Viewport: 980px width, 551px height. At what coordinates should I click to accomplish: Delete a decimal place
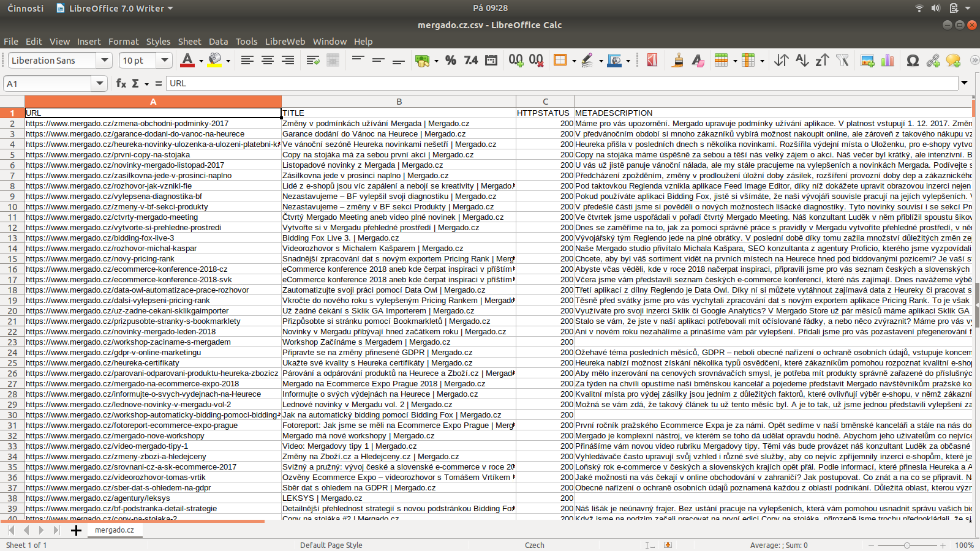536,61
